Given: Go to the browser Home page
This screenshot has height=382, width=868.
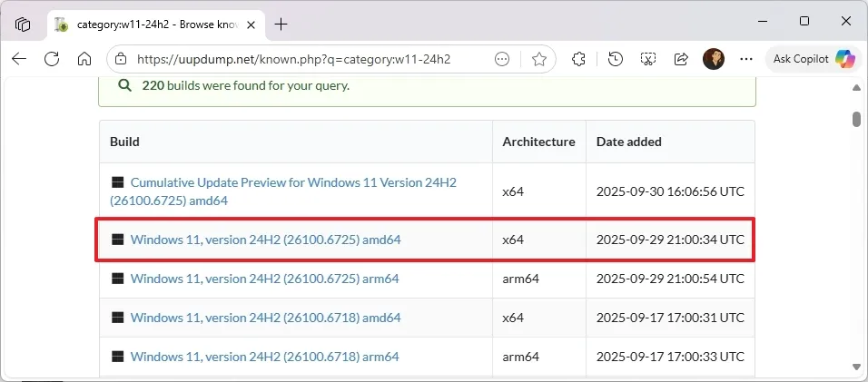Looking at the screenshot, I should 84,59.
